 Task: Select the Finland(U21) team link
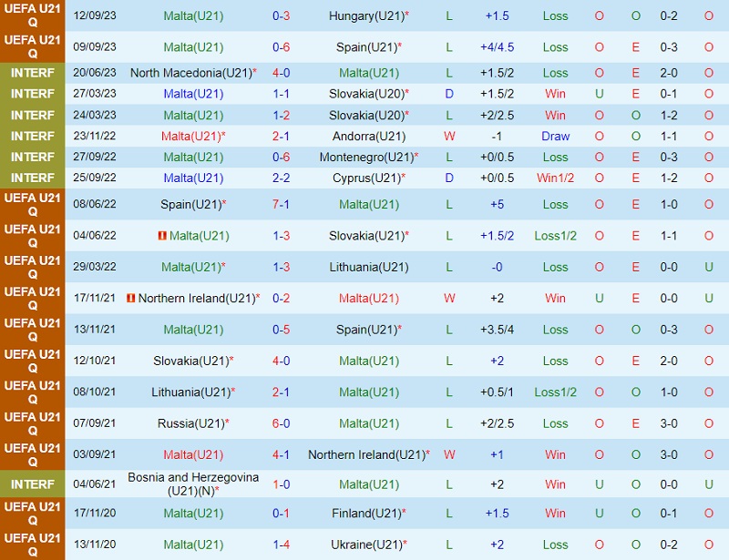click(365, 514)
